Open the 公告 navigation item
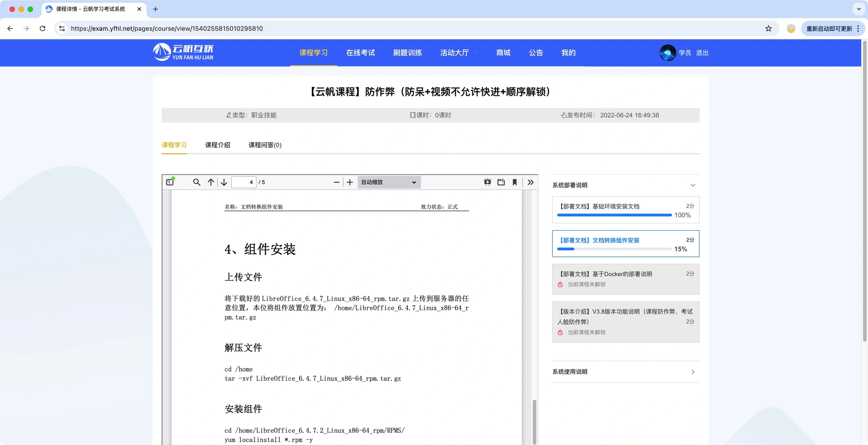Image resolution: width=868 pixels, height=445 pixels. pyautogui.click(x=536, y=53)
